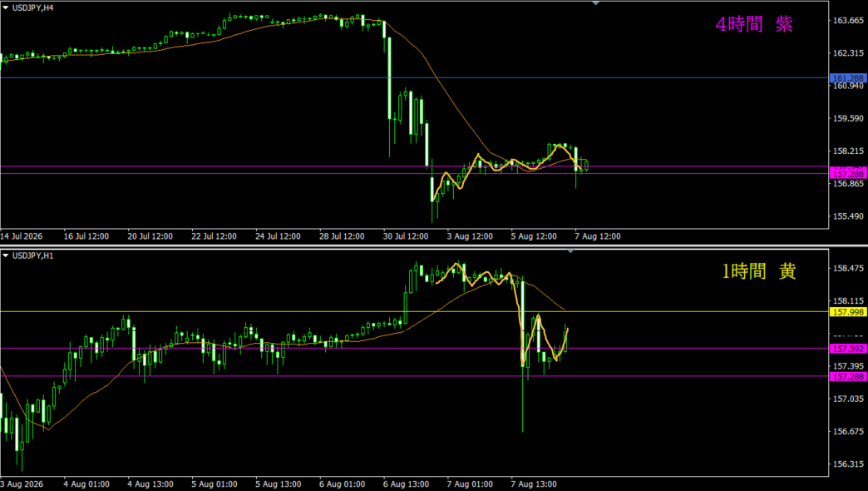Screen dimensions: 868x491
Task: Select the yellow 157.998 price label
Action: coord(848,312)
